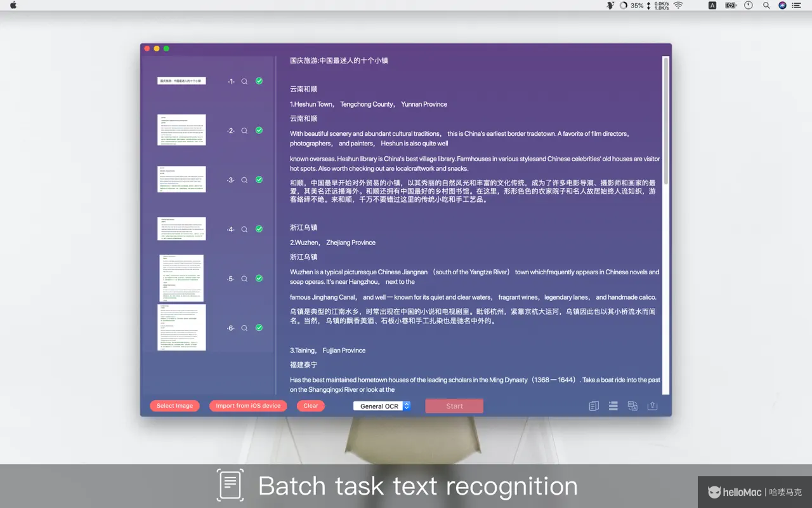The image size is (812, 508).
Task: Click the battery charging icon
Action: coord(730,5)
